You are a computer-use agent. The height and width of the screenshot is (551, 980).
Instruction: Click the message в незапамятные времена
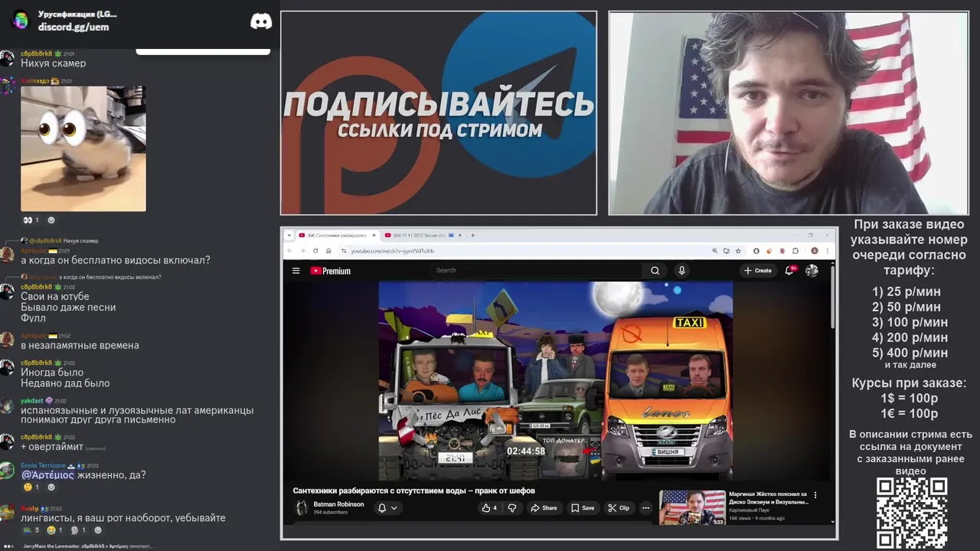[80, 345]
